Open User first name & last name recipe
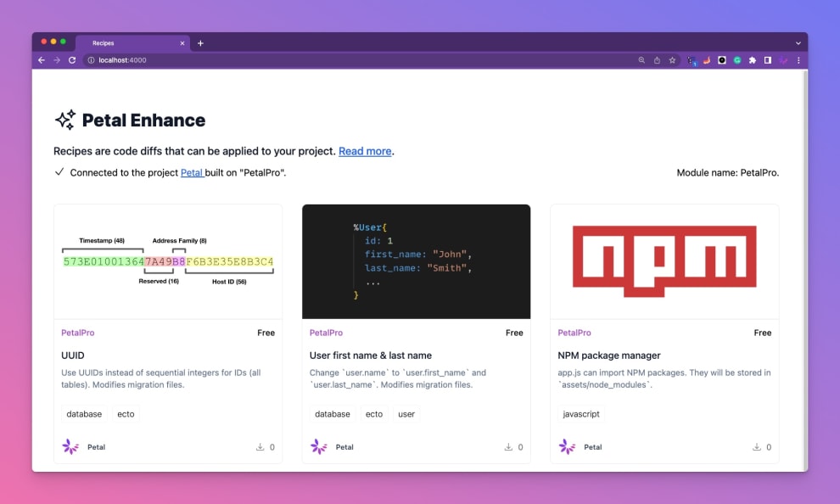This screenshot has height=504, width=840. 370,356
